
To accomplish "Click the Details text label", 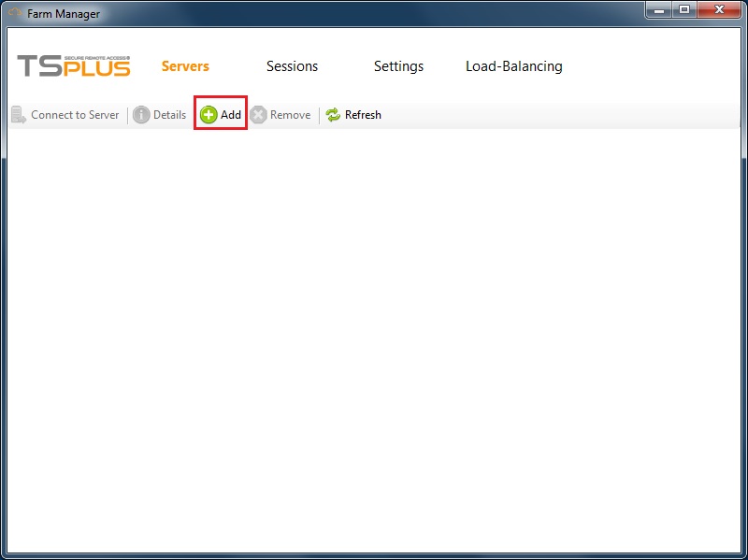I will pos(169,115).
